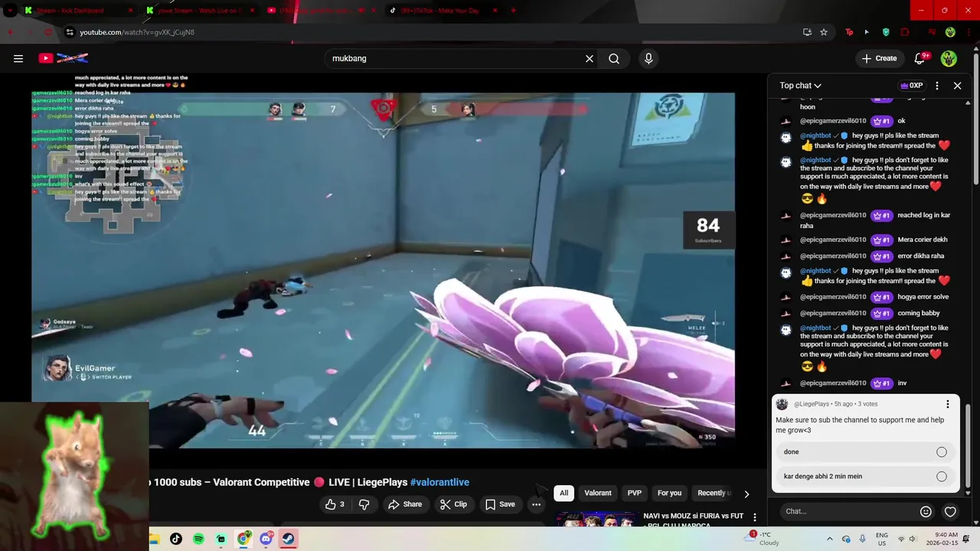
Task: Click the "hogya error solve" chat message
Action: pos(923,297)
